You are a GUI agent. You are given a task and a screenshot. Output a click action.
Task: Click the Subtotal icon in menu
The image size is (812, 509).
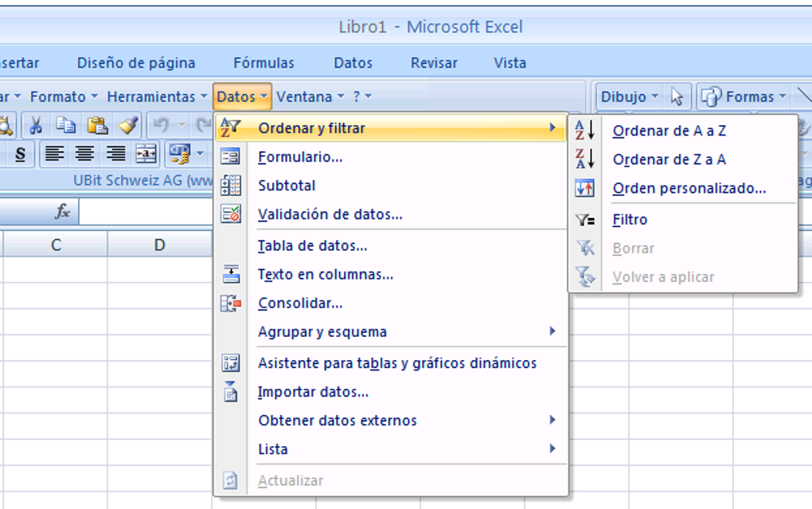[230, 185]
